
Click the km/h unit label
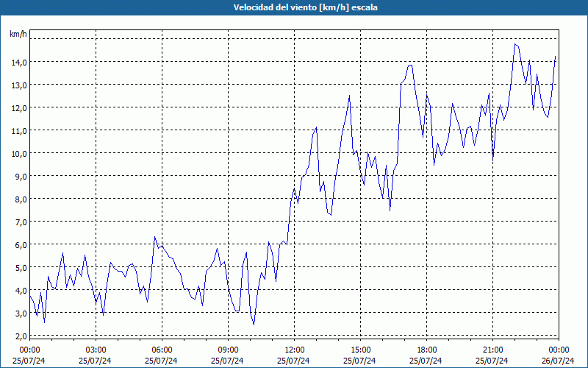[x=18, y=35]
